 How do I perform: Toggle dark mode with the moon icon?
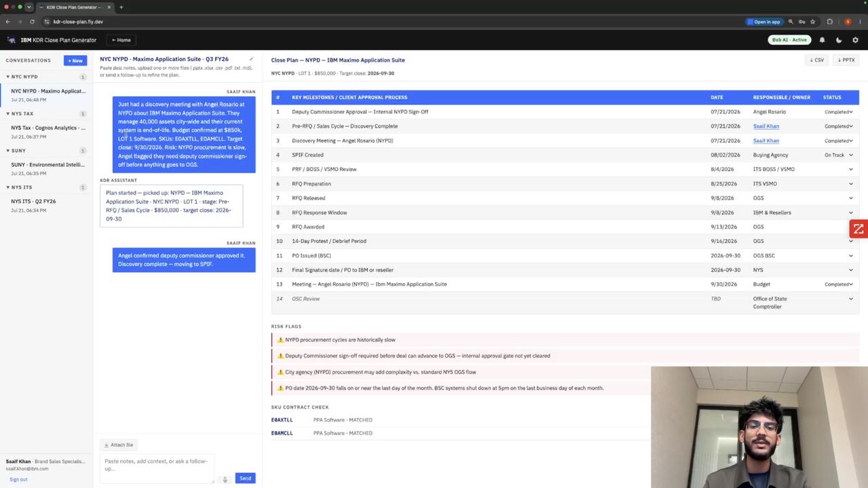click(839, 40)
